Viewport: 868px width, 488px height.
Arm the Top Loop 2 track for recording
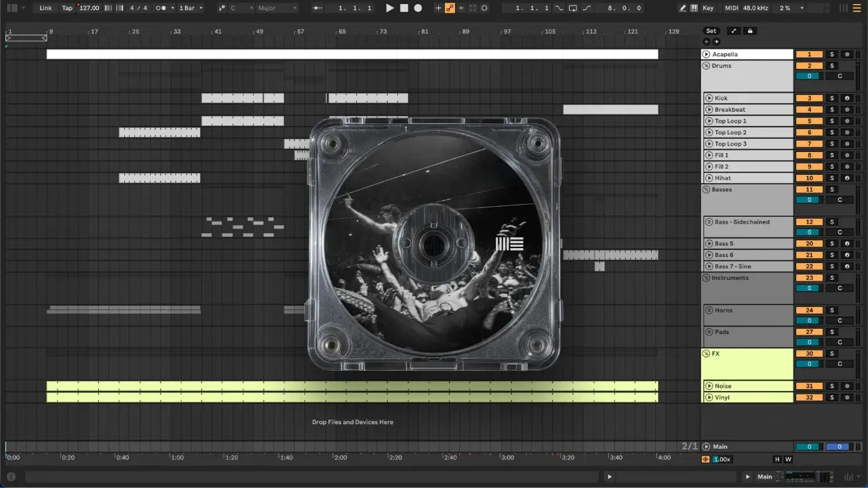[846, 133]
